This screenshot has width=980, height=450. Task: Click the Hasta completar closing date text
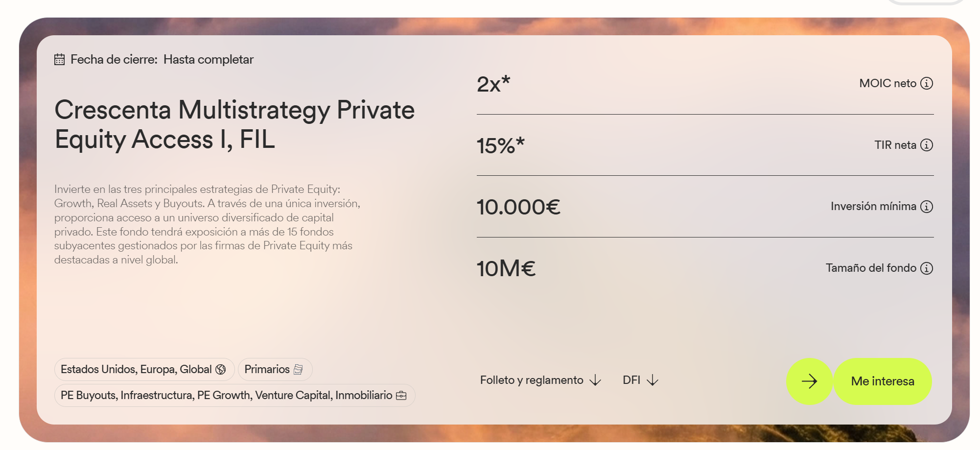pos(209,60)
